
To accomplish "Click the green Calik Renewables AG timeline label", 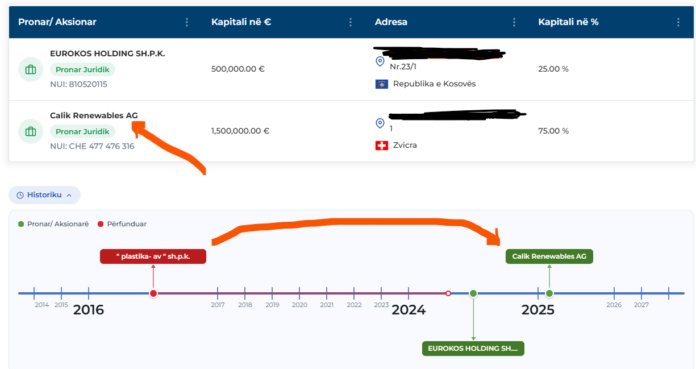I will click(x=549, y=256).
